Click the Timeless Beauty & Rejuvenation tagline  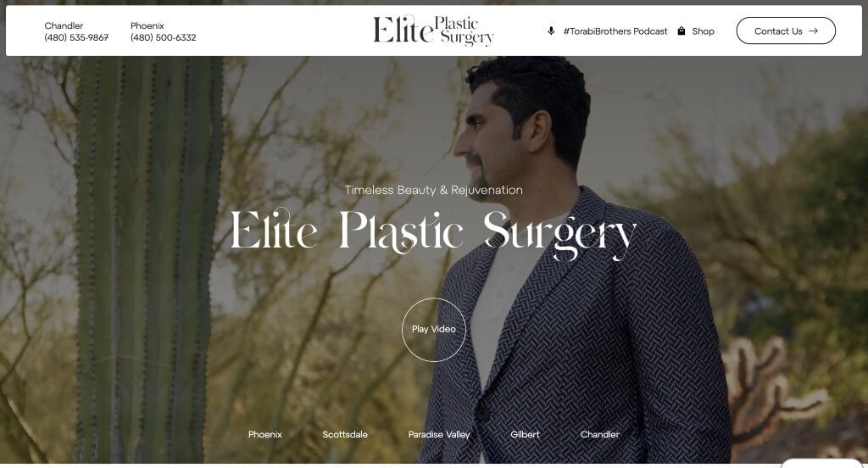click(x=433, y=190)
